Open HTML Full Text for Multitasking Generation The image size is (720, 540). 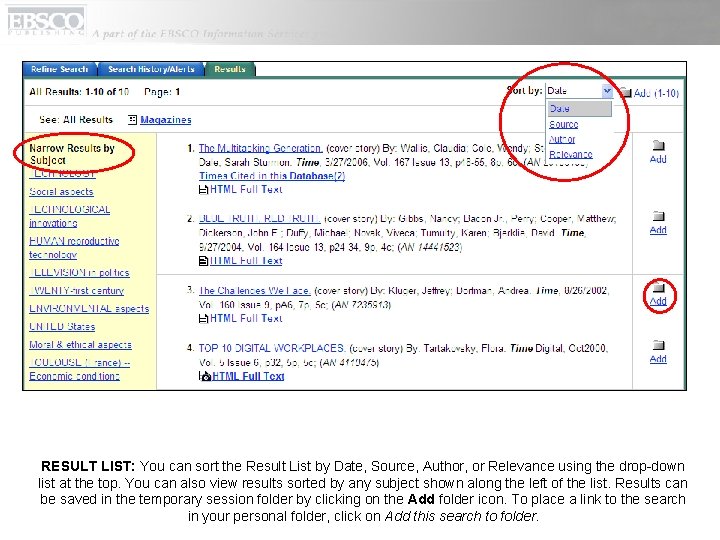(x=246, y=189)
